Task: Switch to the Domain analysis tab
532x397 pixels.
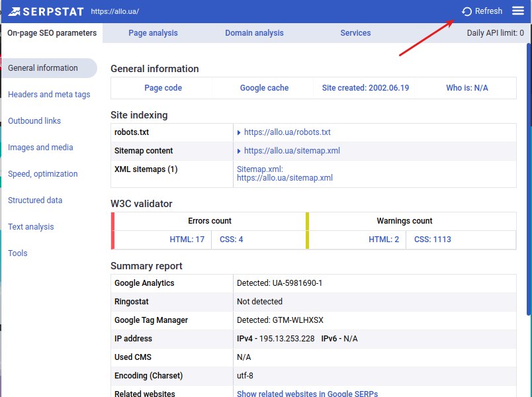Action: coord(254,33)
